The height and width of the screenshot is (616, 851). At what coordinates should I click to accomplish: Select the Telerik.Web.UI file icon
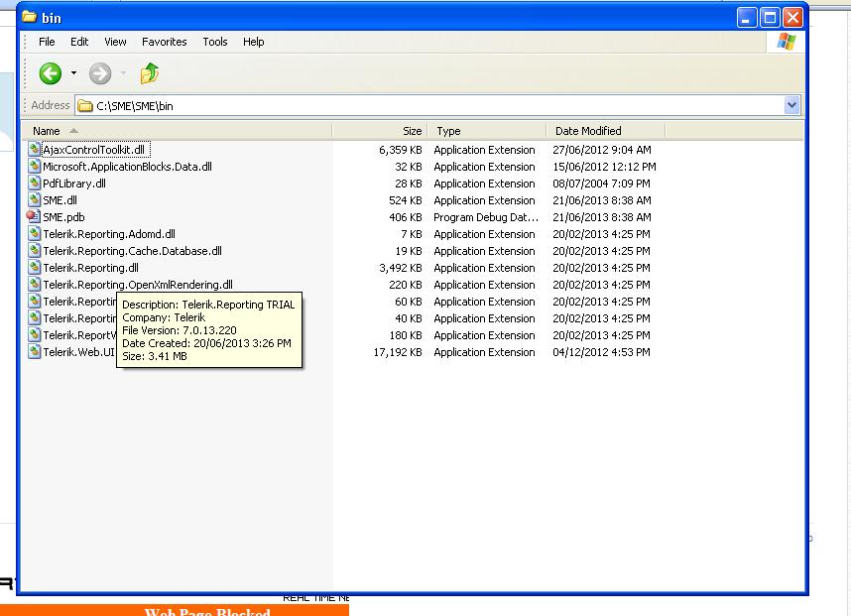pyautogui.click(x=34, y=352)
